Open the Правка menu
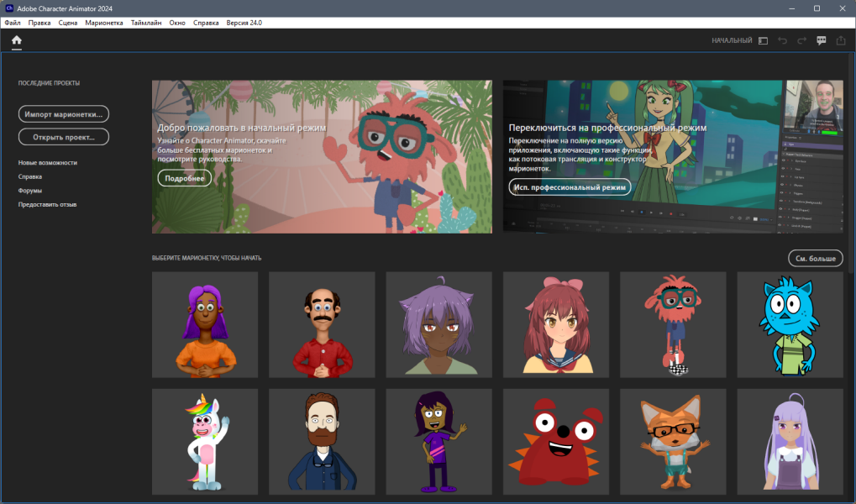Image resolution: width=856 pixels, height=504 pixels. click(x=39, y=23)
